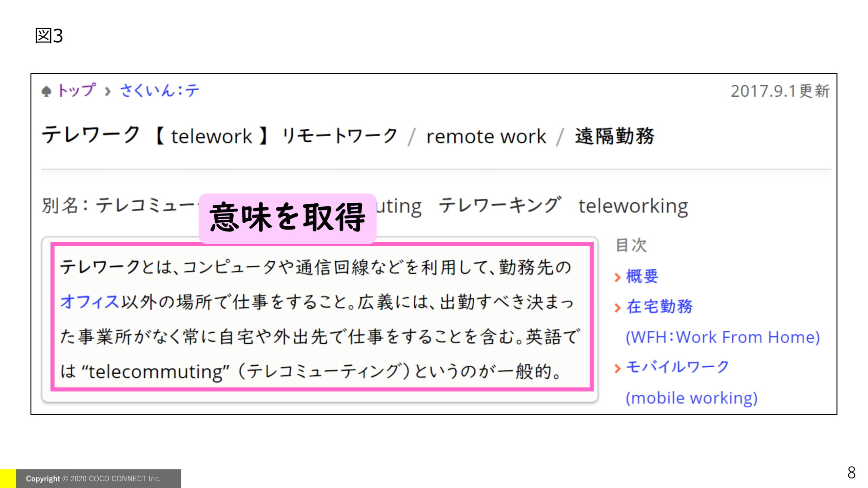Click the 2017.9.1更新 update date
Screen dimensions: 868x488
click(x=780, y=91)
